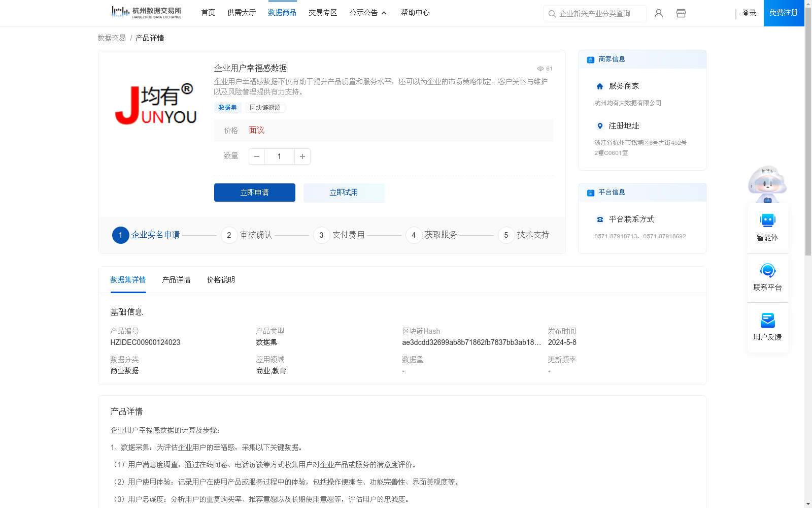Decrease quantity with minus button
This screenshot has height=508, width=812.
pos(257,156)
